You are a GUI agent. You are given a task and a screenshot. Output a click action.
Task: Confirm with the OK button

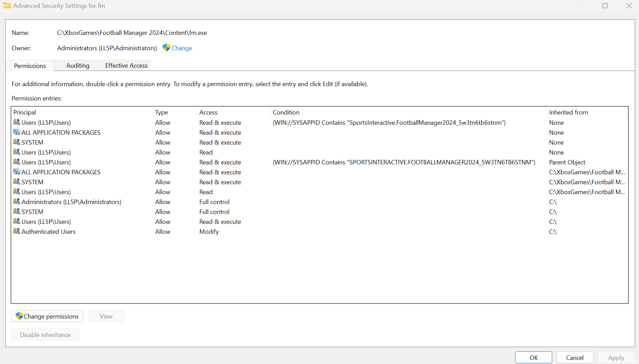click(x=533, y=358)
